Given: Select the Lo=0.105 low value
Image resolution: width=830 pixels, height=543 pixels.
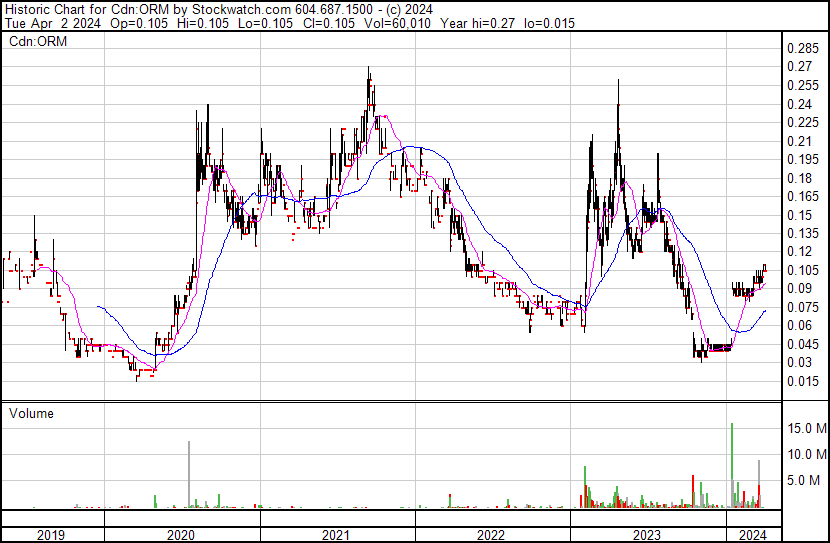Looking at the screenshot, I should tap(266, 23).
